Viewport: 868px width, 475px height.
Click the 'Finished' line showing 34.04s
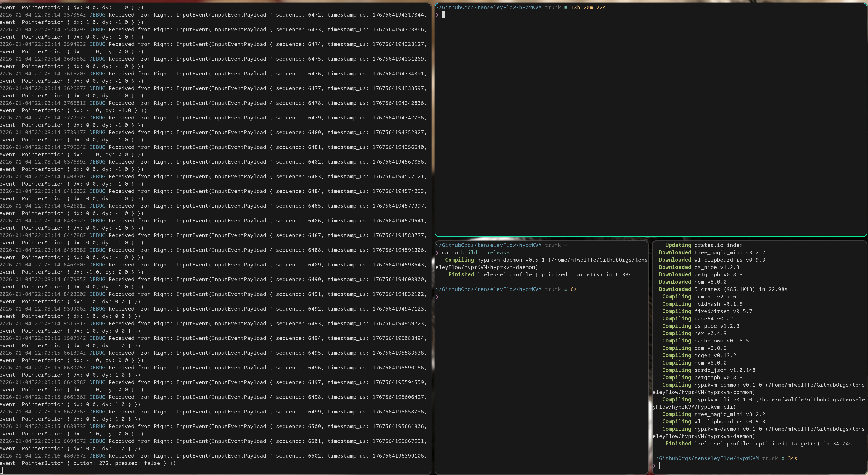tap(758, 444)
